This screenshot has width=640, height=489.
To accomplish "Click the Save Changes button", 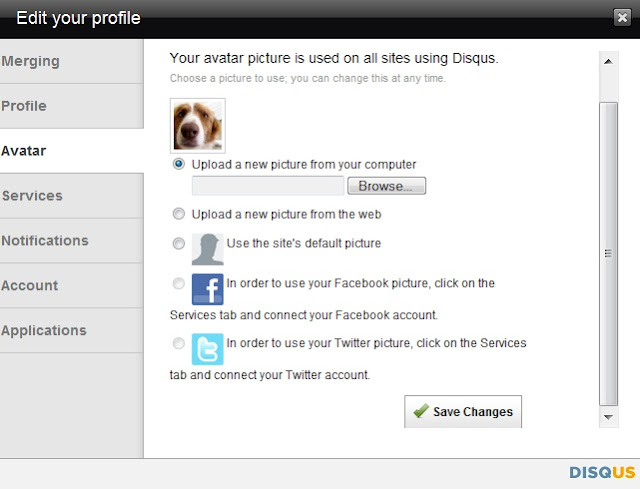I will pos(463,412).
